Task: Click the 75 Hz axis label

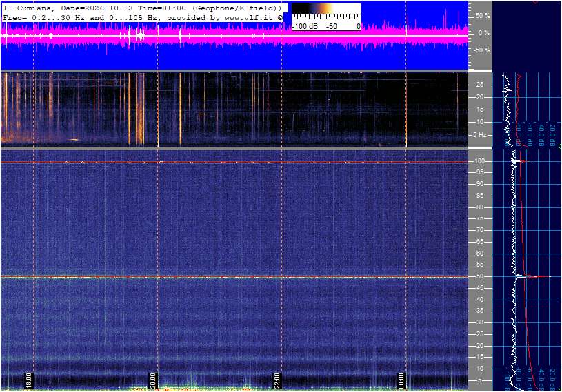Action: pyautogui.click(x=479, y=218)
